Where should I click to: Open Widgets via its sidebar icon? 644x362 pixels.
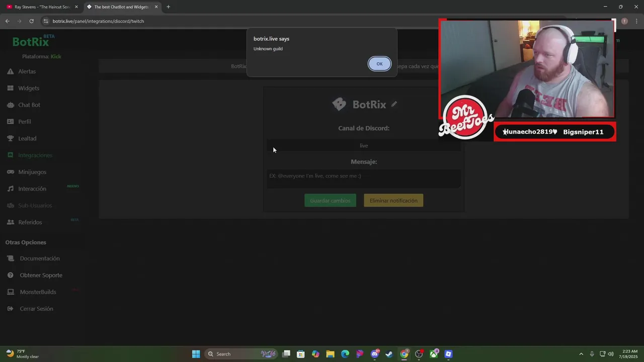point(10,88)
